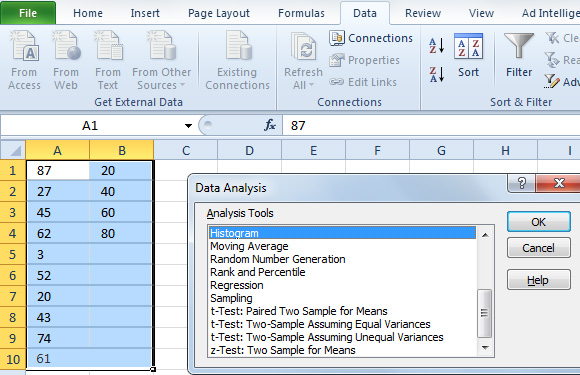Sort A to Z ascending
Screen dimensions: 580x375
[436, 45]
